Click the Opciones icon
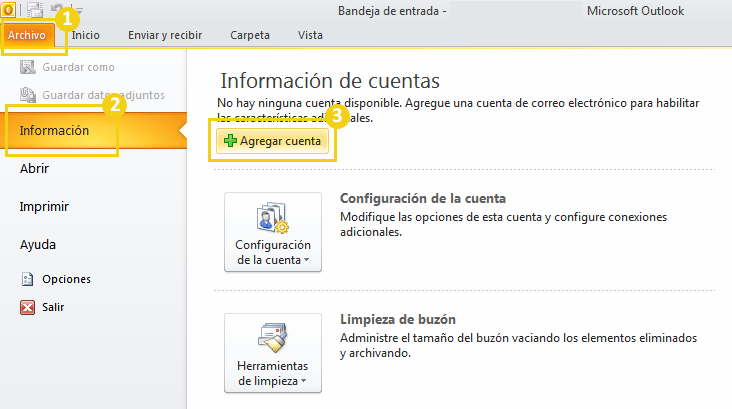 [x=28, y=279]
